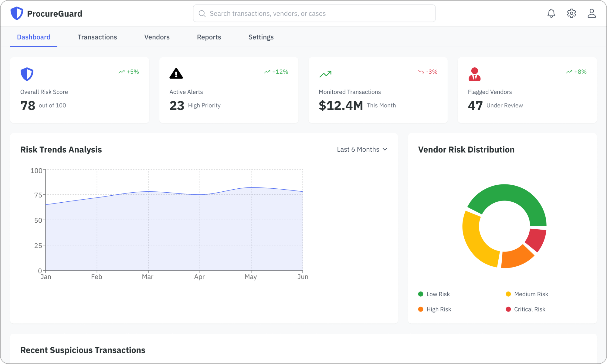Click the ProcureGuard shield logo
Image resolution: width=607 pixels, height=364 pixels.
[x=17, y=13]
